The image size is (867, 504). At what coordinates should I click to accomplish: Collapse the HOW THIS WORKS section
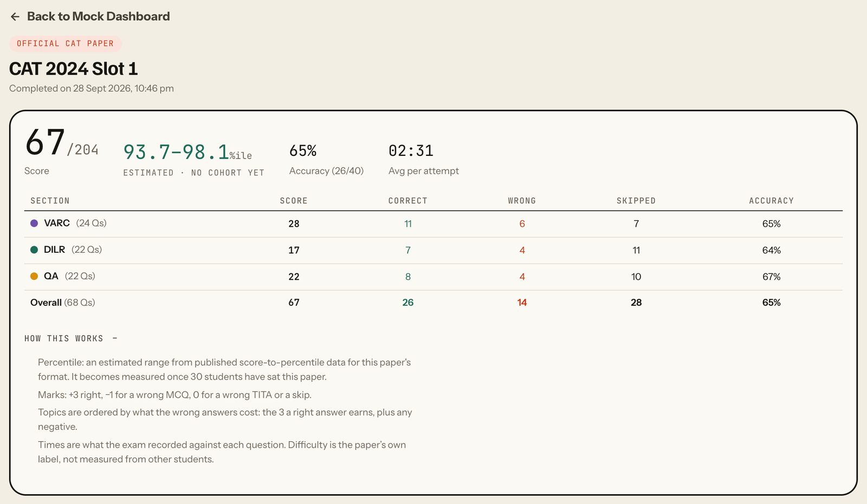click(71, 338)
